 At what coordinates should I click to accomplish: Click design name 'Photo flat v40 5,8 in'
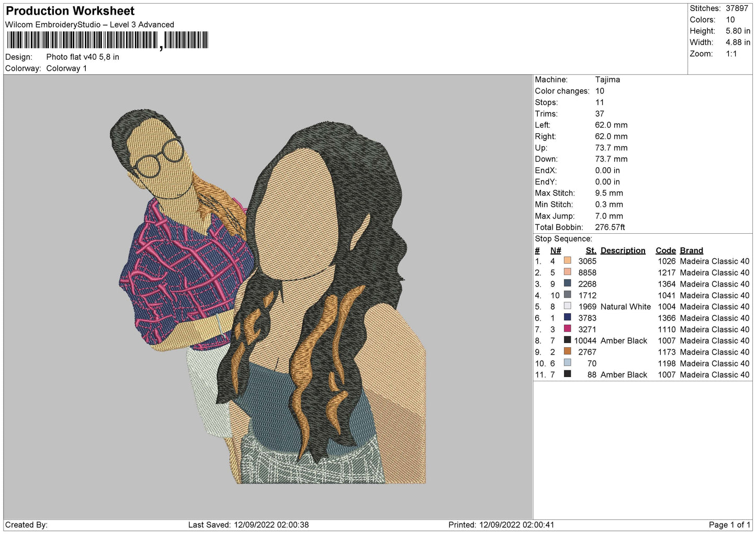83,57
